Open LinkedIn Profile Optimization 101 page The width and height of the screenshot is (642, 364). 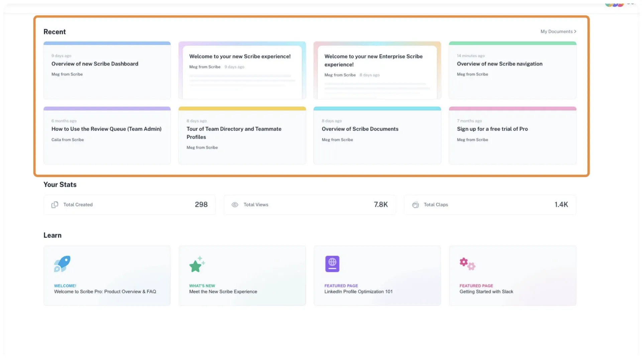coord(377,276)
